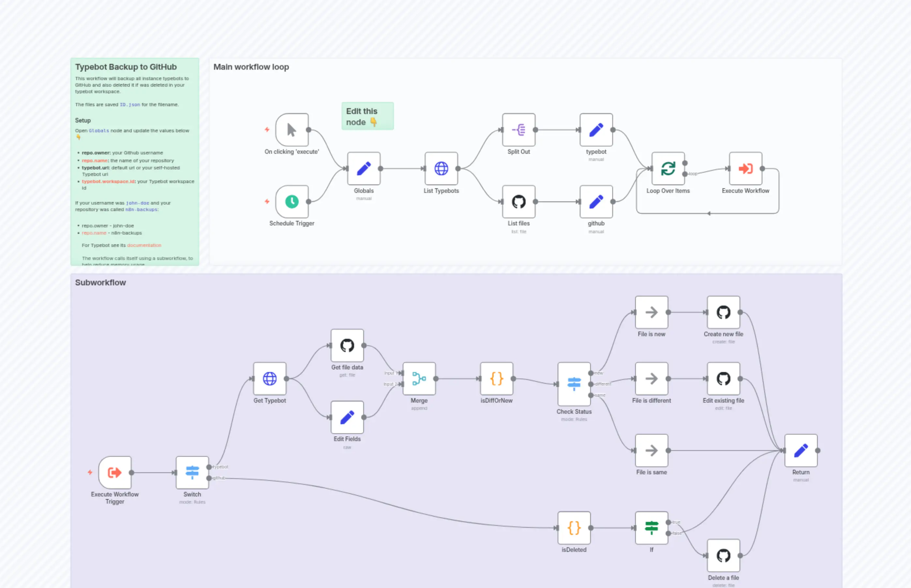Open the Create new file GitHub node
This screenshot has height=588, width=911.
724,312
